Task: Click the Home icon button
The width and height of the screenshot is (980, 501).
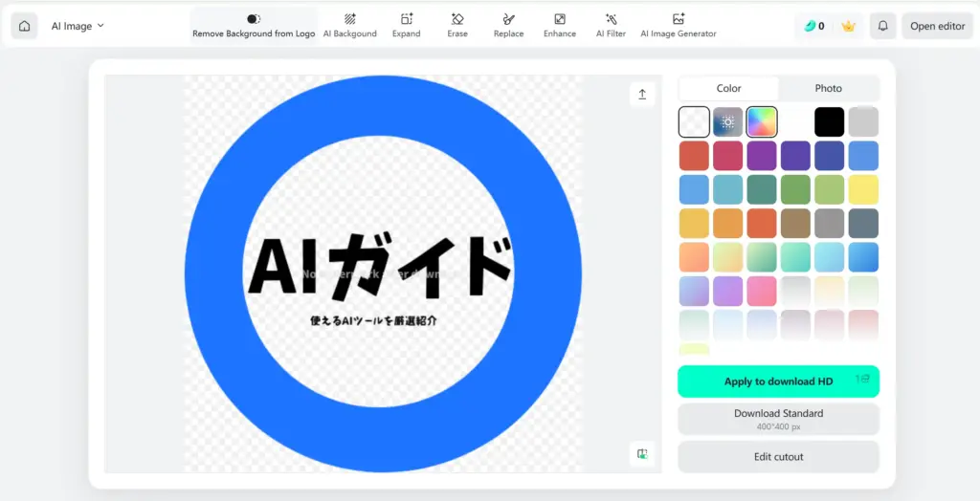Action: [25, 26]
